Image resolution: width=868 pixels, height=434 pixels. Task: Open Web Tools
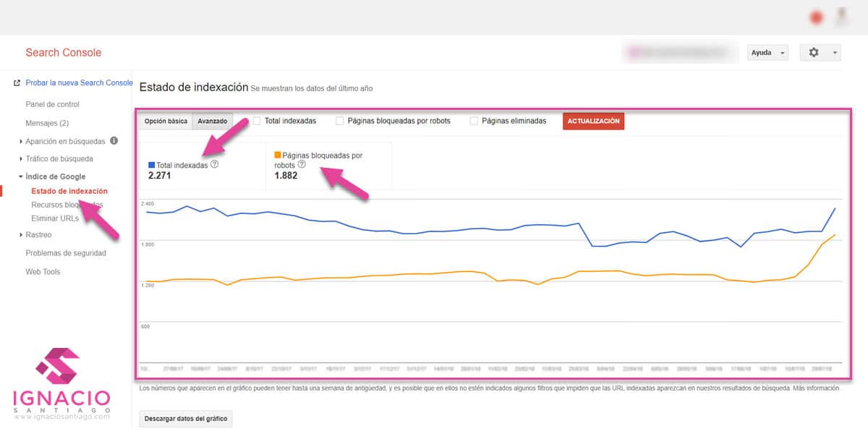pyautogui.click(x=43, y=272)
